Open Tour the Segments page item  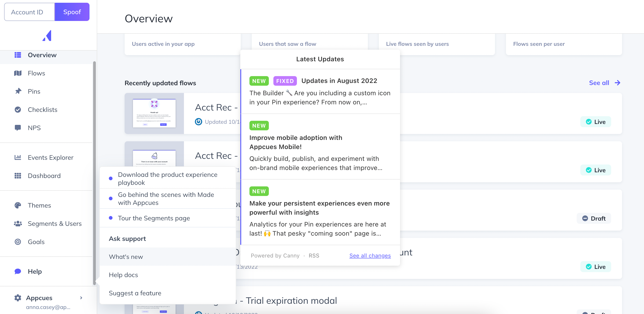(168, 218)
